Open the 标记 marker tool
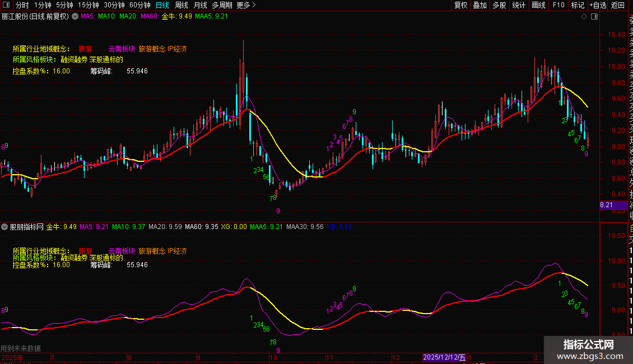Screen dimensions: 633x364 (578, 5)
